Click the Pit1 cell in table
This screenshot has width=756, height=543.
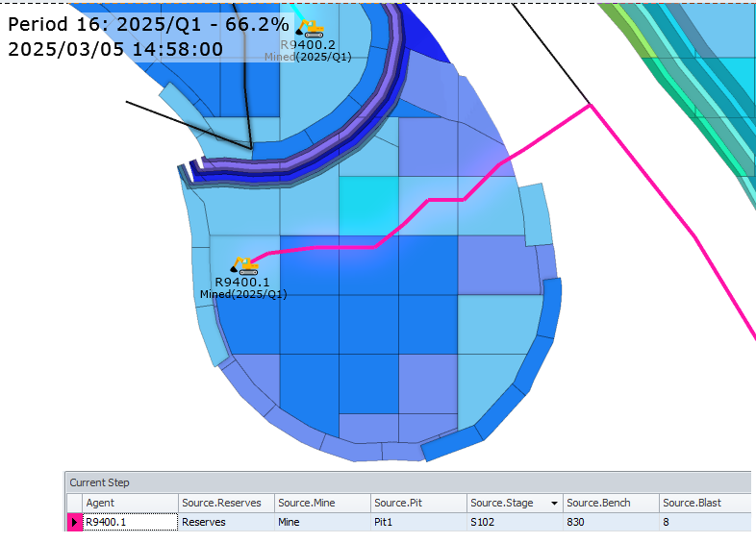click(x=417, y=522)
